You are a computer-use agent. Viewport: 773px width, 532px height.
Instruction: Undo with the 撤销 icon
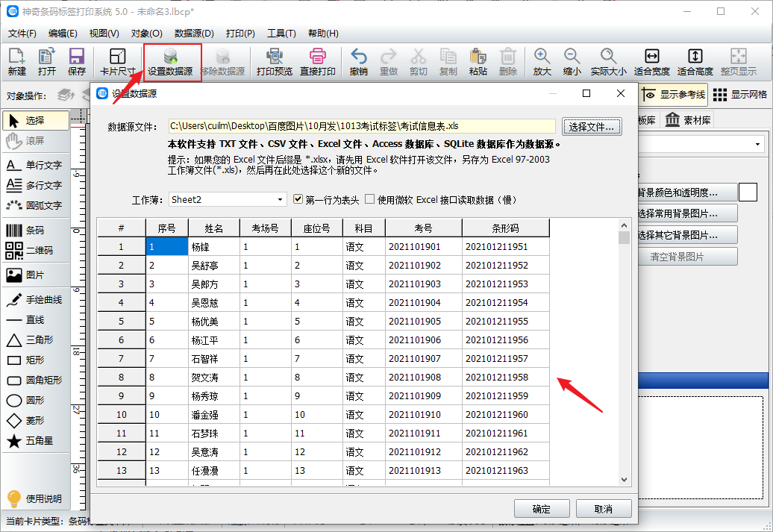pos(358,62)
